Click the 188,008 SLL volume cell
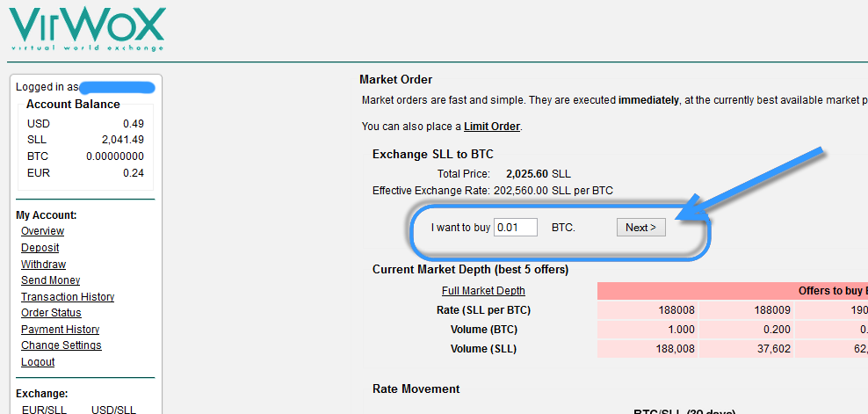 pos(647,349)
